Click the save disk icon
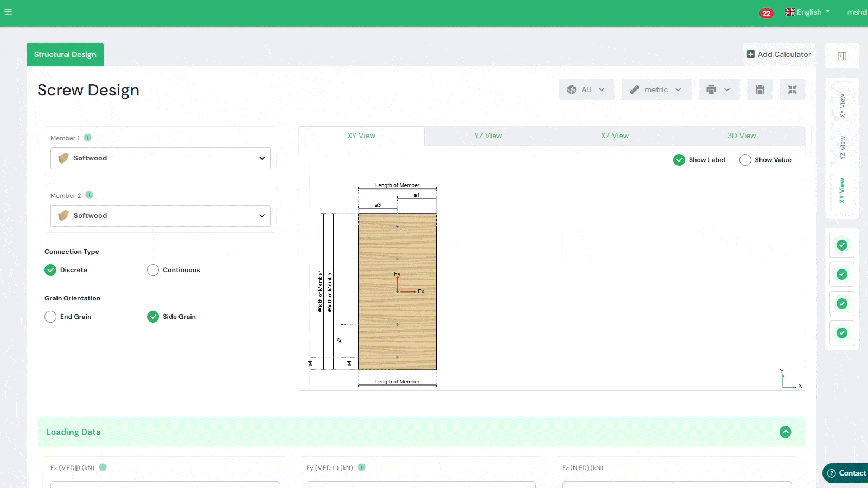The width and height of the screenshot is (868, 488). tap(759, 89)
